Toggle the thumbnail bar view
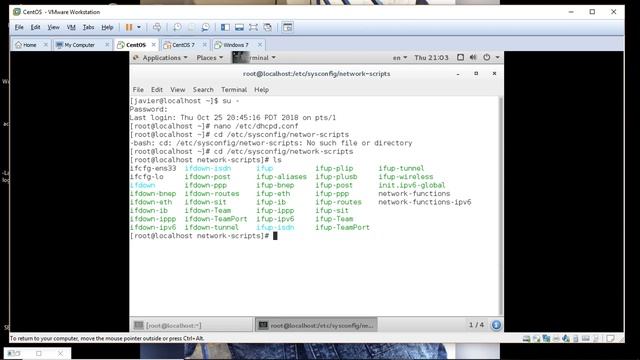This screenshot has width=640, height=360. (x=239, y=27)
